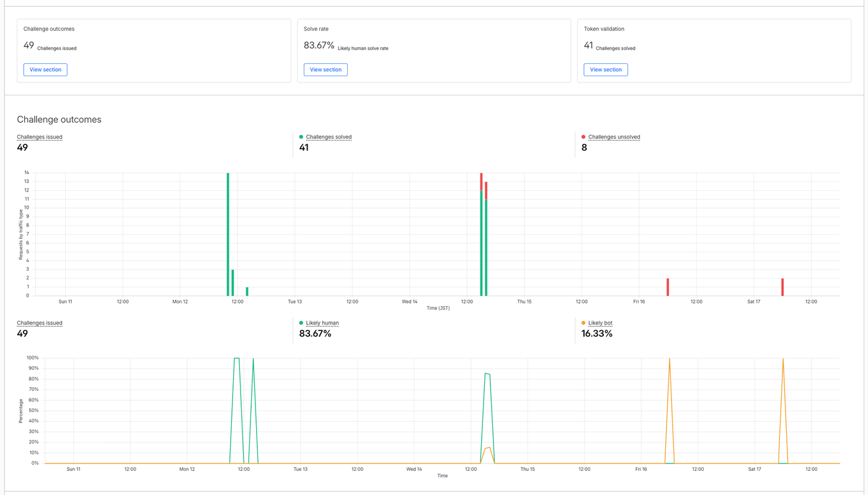Click the orange dot beside Likely bot
This screenshot has width=868, height=495.
click(x=583, y=323)
